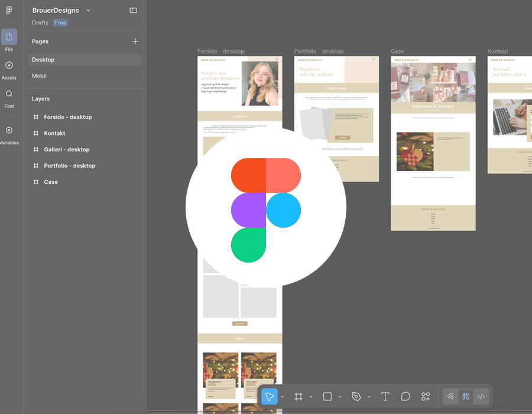This screenshot has height=414, width=532.
Task: Expand the BrouerDesigns file name dropdown
Action: coord(88,11)
